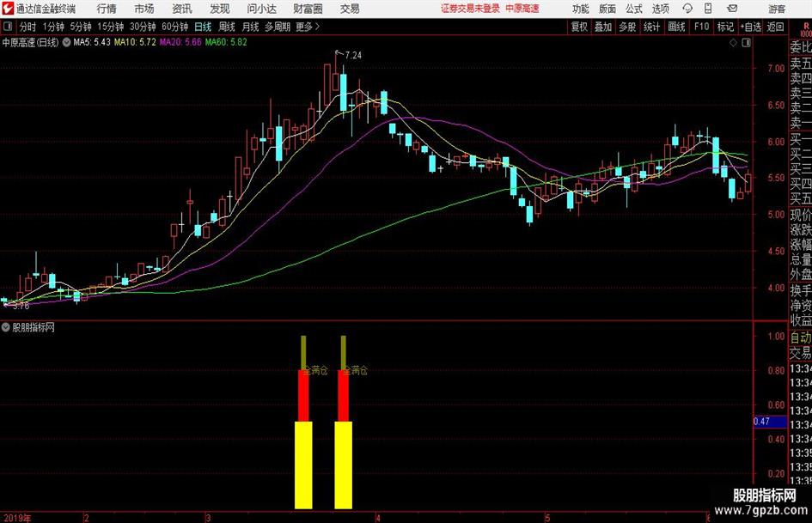Open the 公式 menu
This screenshot has height=523, width=812.
[634, 9]
